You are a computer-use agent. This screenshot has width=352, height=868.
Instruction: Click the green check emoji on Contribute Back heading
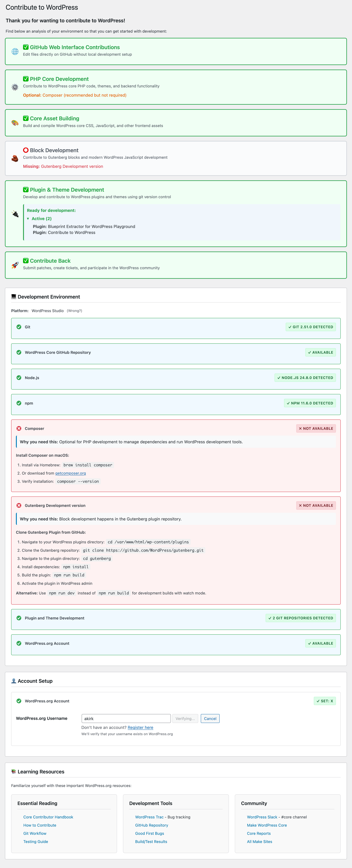tap(26, 261)
